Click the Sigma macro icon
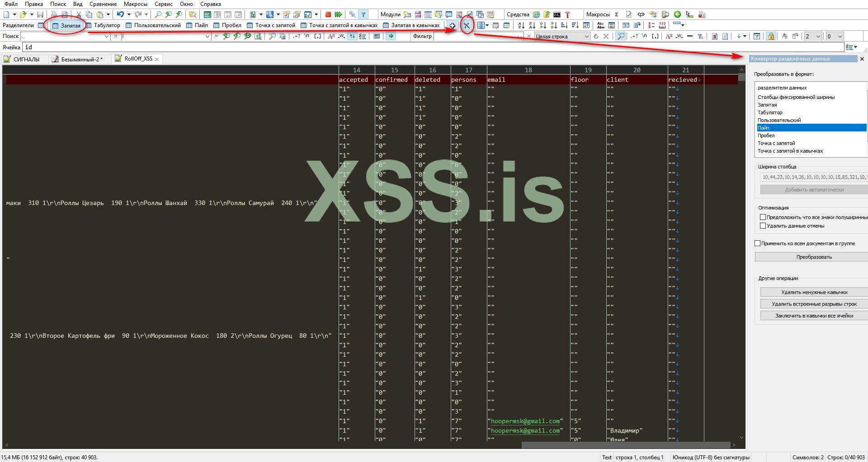 [616, 14]
